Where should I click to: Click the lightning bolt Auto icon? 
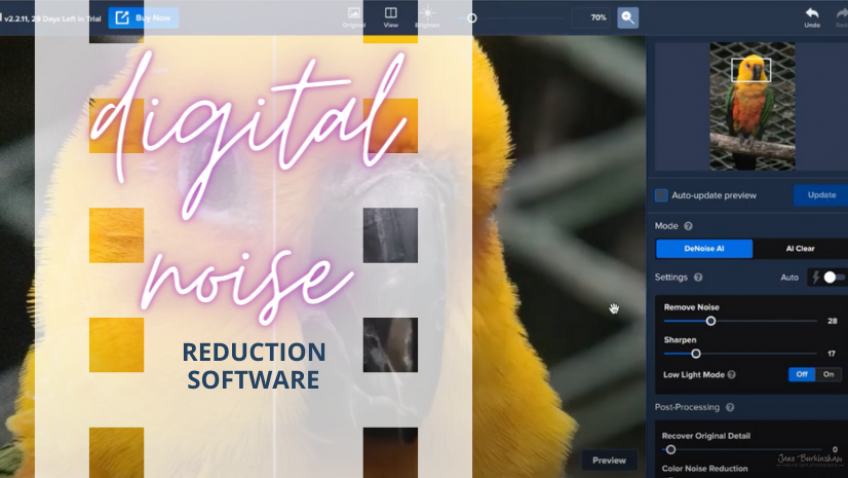[816, 277]
